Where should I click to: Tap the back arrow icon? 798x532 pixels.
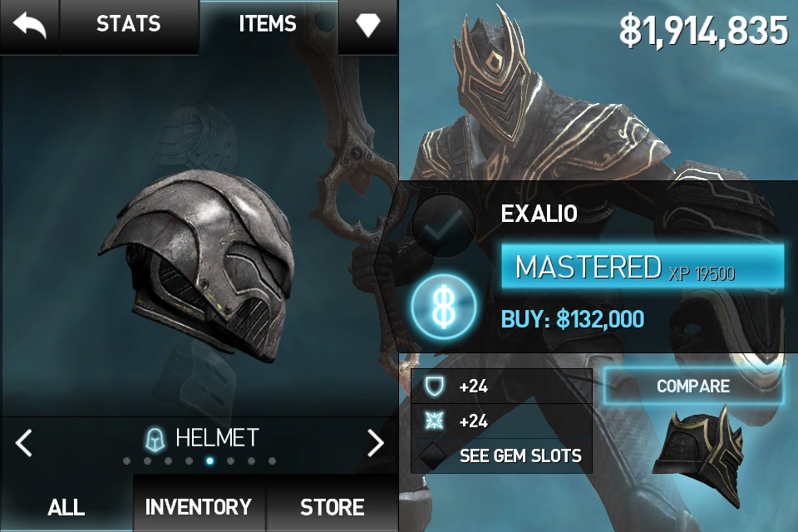click(29, 25)
